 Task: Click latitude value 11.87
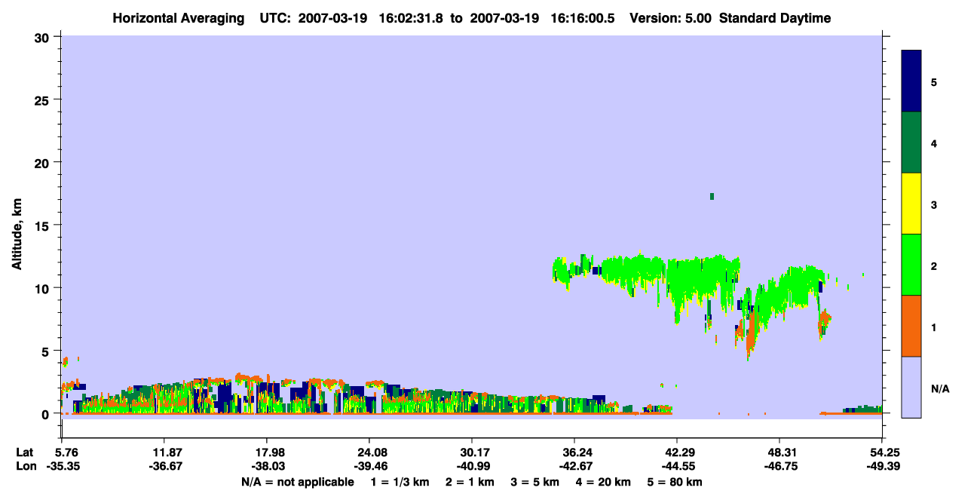point(164,452)
